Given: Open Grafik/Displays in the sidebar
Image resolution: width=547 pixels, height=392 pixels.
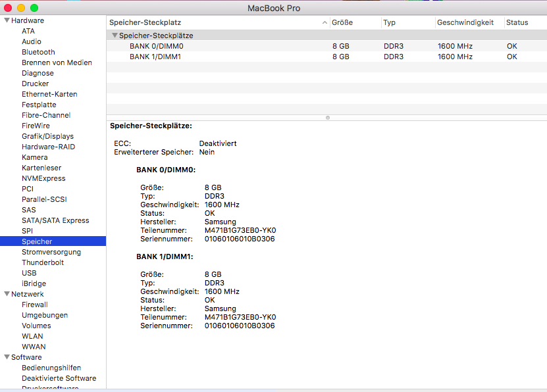Looking at the screenshot, I should coord(47,136).
